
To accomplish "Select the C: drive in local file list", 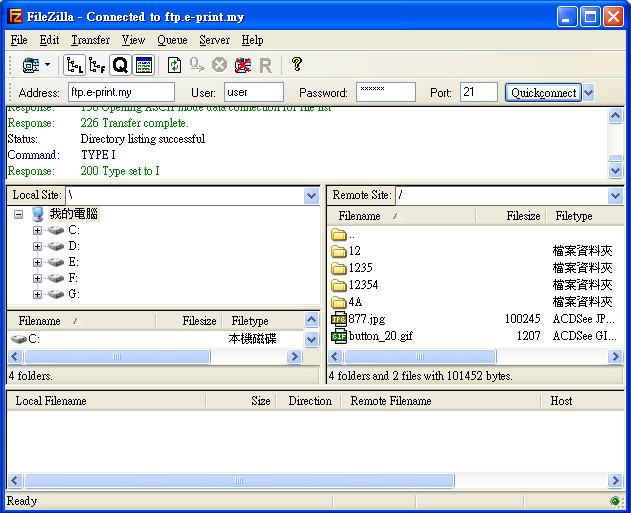I will click(x=25, y=339).
